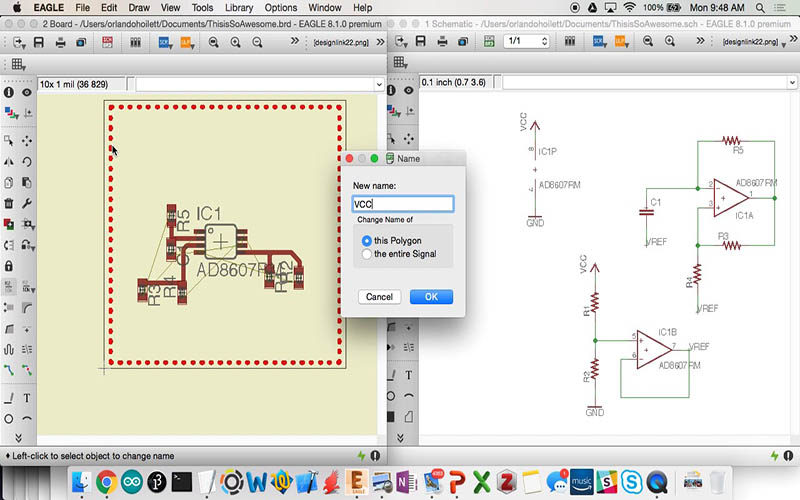Print the board from Board toolbar
The image size is (800, 500).
[x=60, y=42]
